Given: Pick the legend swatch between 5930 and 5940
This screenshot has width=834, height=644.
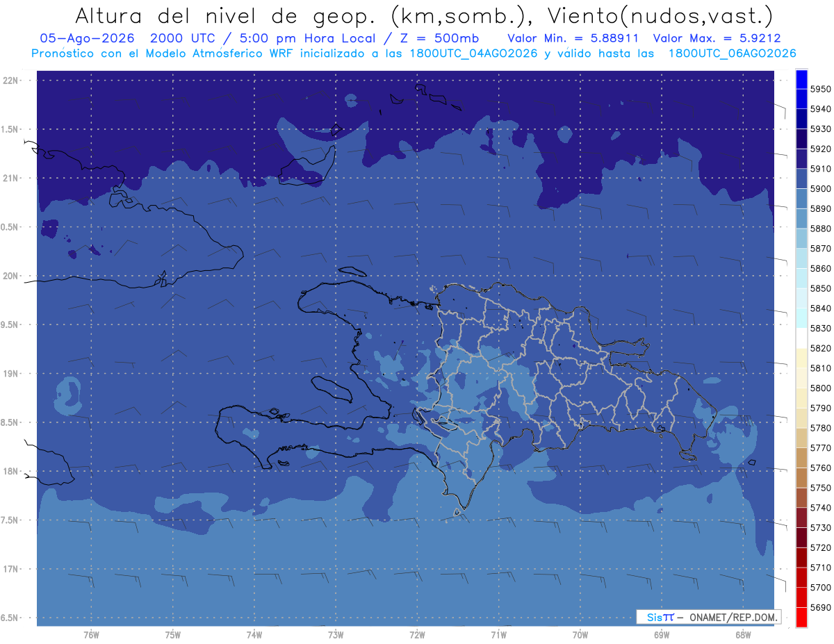Looking at the screenshot, I should [801, 119].
